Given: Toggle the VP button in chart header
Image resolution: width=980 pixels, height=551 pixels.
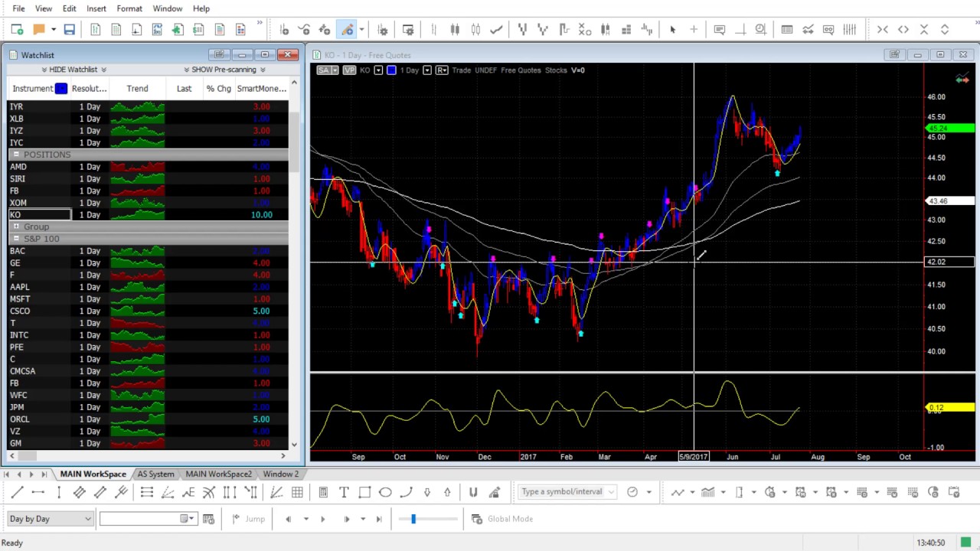Looking at the screenshot, I should 349,70.
